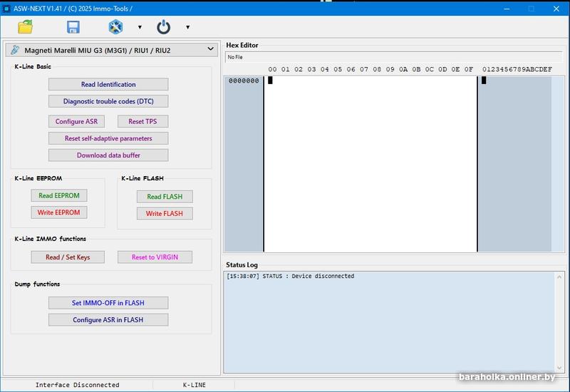Click Read FLASH button
Image resolution: width=570 pixels, height=392 pixels.
tap(165, 197)
